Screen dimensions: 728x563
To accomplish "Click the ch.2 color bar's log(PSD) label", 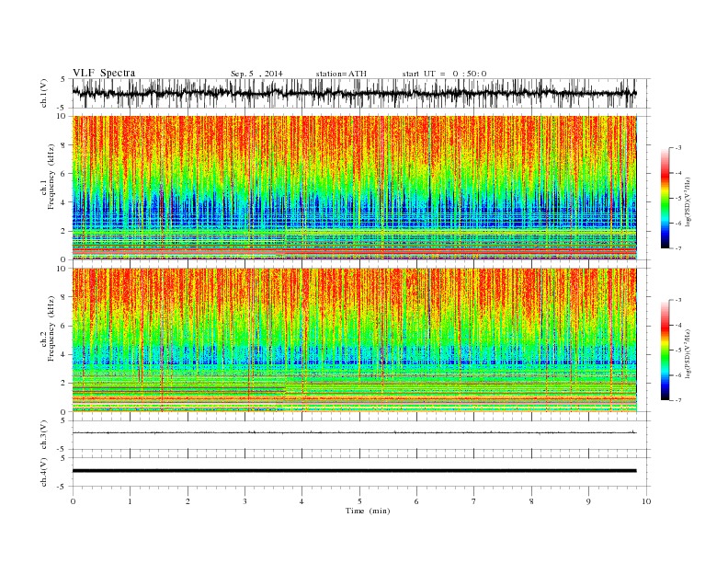I will click(x=688, y=352).
